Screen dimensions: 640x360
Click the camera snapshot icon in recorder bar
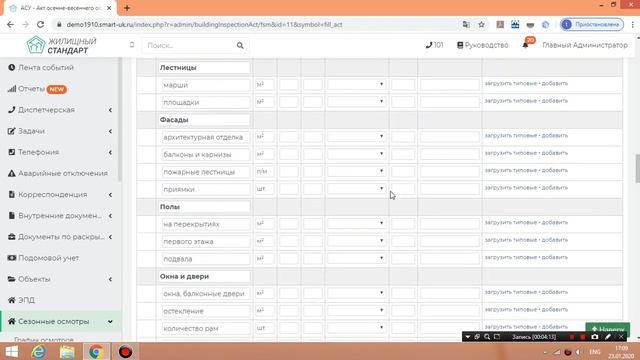[x=595, y=337]
